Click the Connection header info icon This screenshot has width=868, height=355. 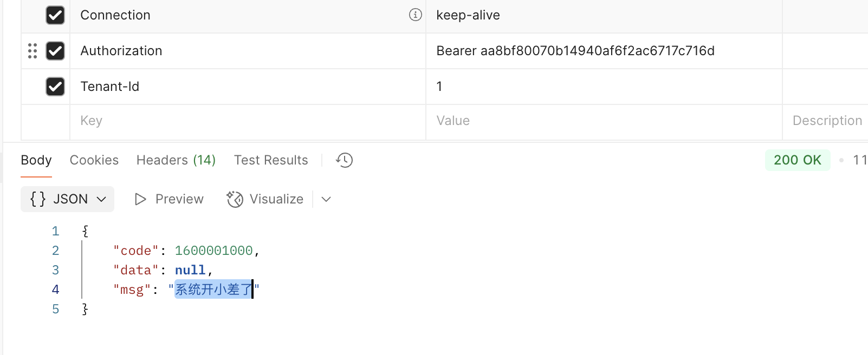tap(415, 15)
